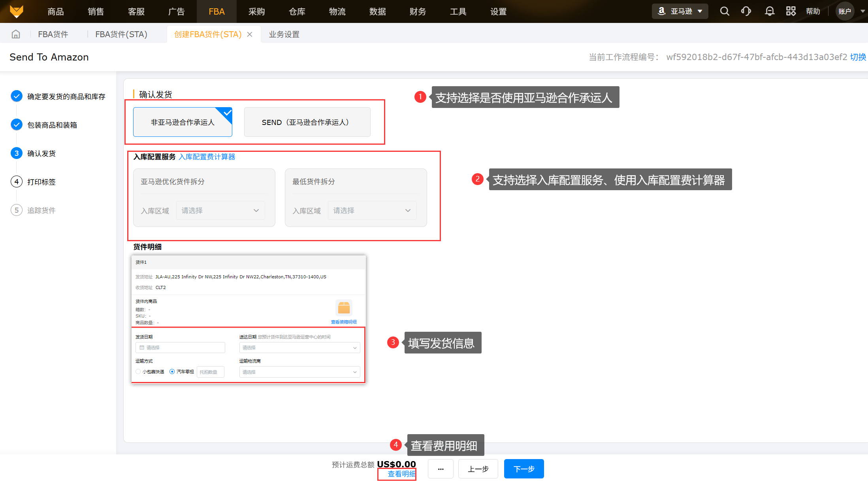Open the ship date calendar field
The width and height of the screenshot is (868, 482).
[x=181, y=348]
